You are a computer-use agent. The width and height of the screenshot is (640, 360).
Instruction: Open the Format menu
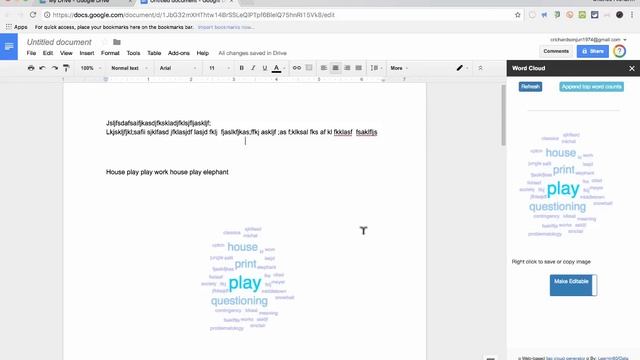110,53
